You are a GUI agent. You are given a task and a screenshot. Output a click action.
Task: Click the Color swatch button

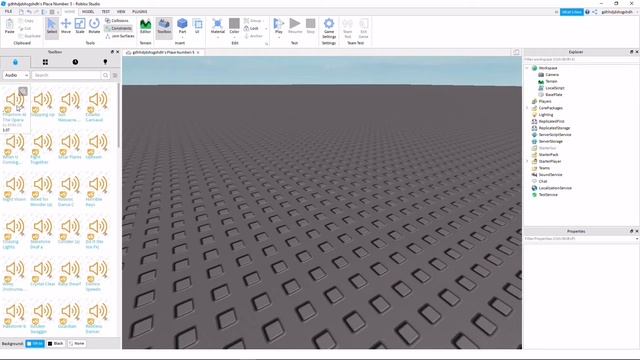(234, 25)
